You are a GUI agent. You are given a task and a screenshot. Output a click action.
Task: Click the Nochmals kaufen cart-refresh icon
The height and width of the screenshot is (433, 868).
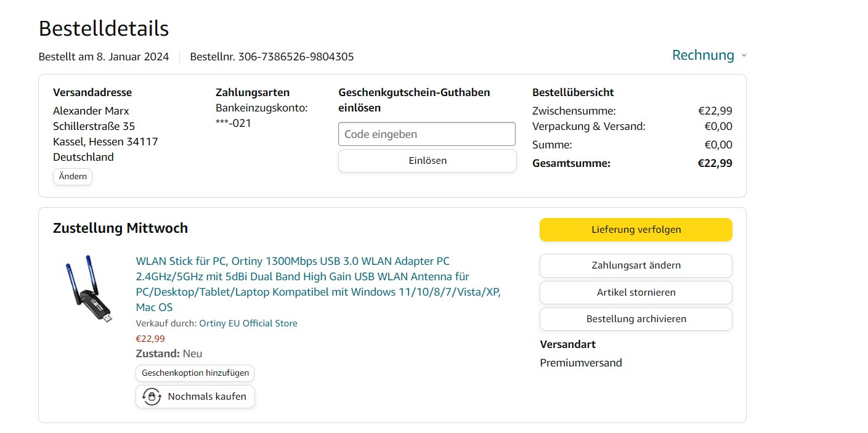click(152, 397)
